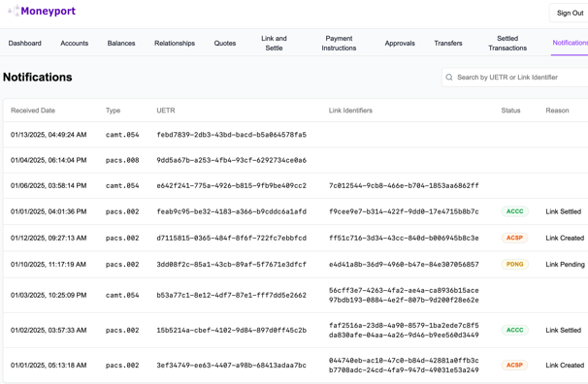Click date 01/13/2025, 04:49:24 AM
588x384 pixels.
[x=49, y=135]
